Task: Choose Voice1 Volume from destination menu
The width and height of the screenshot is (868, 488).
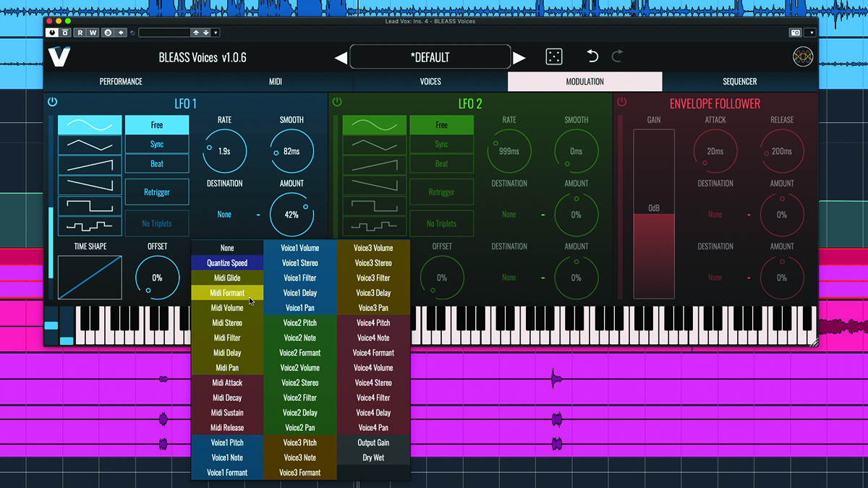Action: pos(300,248)
